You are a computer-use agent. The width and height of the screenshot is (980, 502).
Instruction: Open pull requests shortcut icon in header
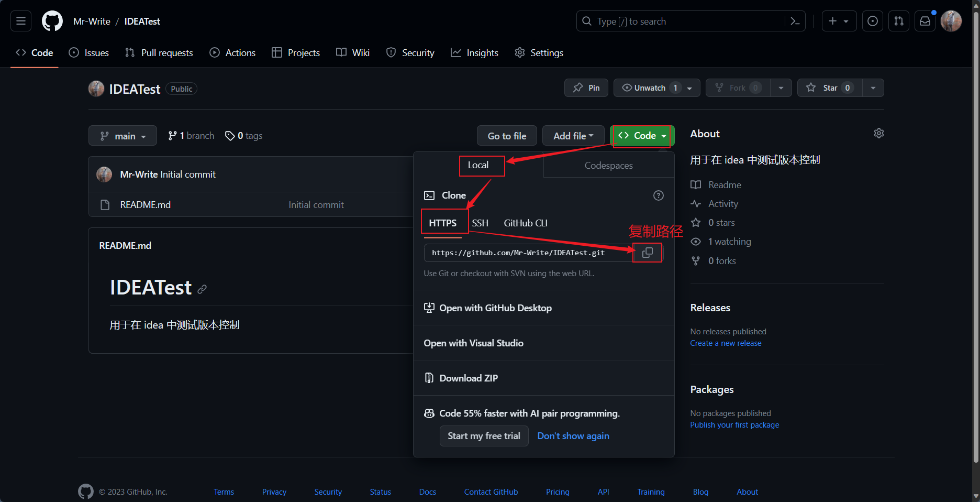[x=899, y=21]
